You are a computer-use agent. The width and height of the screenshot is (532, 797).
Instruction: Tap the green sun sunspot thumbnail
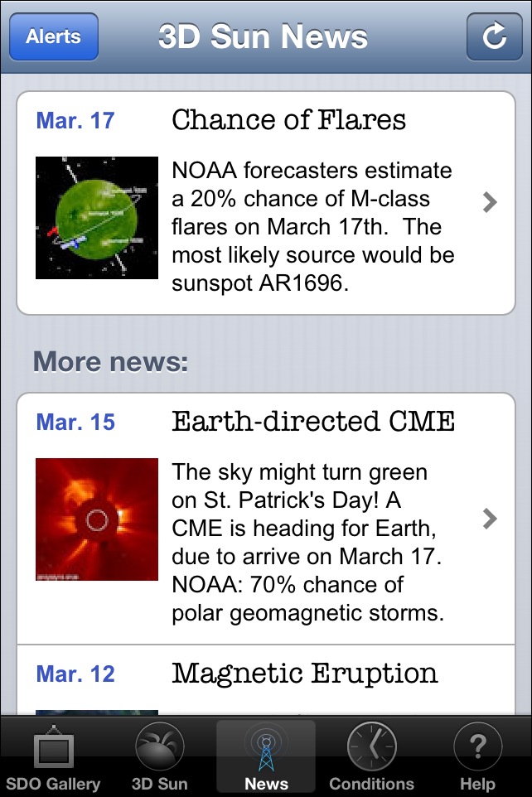point(97,217)
